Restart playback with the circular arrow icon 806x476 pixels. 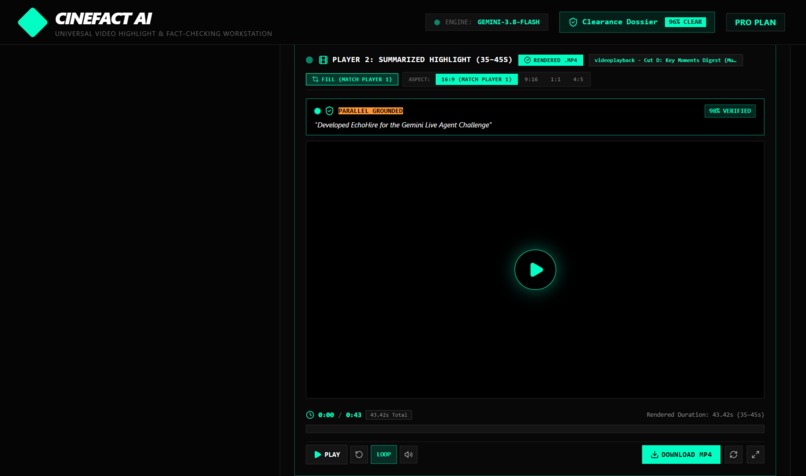[x=359, y=454]
